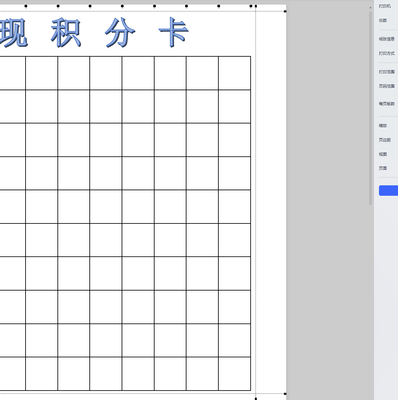Select the 份数 copies setting label
398x400 pixels.
click(x=383, y=20)
